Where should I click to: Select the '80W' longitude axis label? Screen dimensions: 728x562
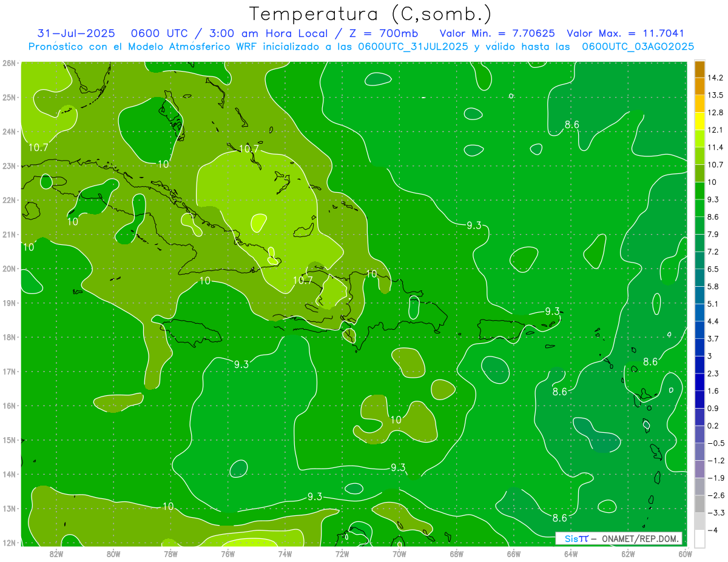113,554
